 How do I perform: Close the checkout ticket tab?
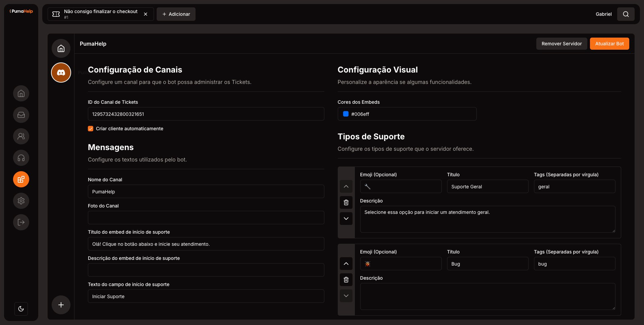point(146,14)
